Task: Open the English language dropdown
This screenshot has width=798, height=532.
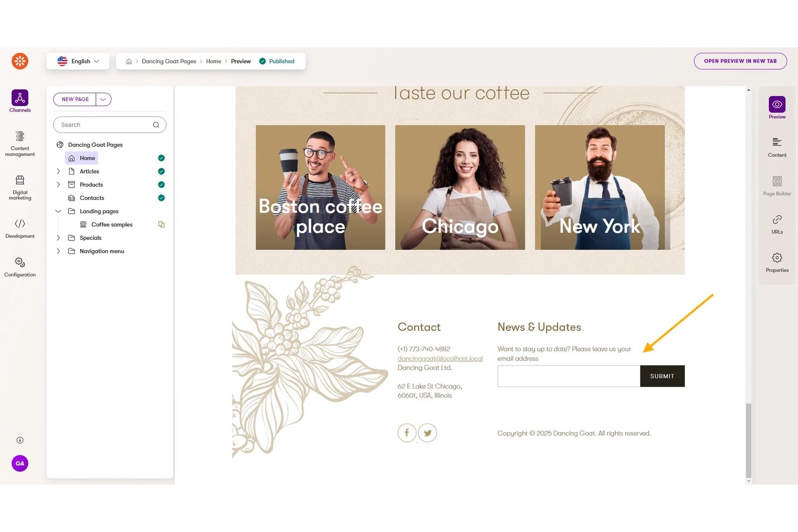Action: [78, 61]
